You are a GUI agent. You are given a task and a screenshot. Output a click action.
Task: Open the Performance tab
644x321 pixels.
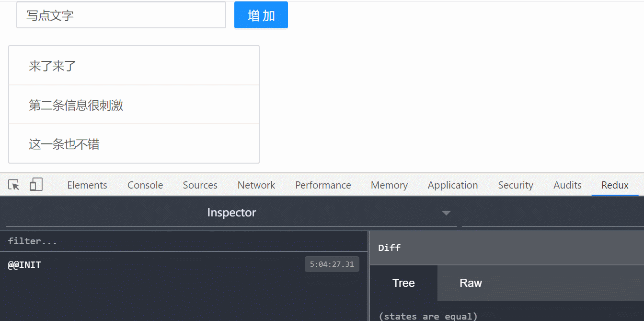[x=323, y=185]
